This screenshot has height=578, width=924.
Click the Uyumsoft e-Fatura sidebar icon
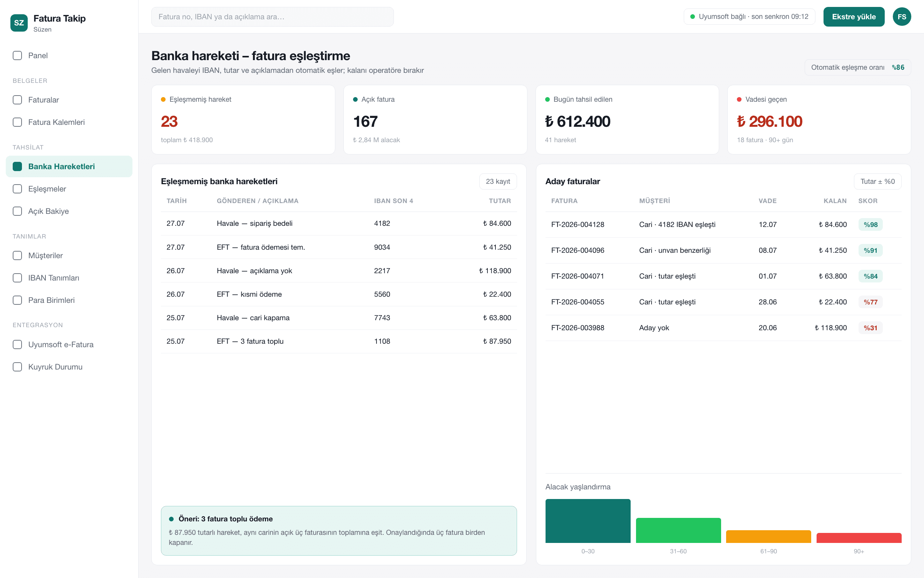click(x=17, y=344)
